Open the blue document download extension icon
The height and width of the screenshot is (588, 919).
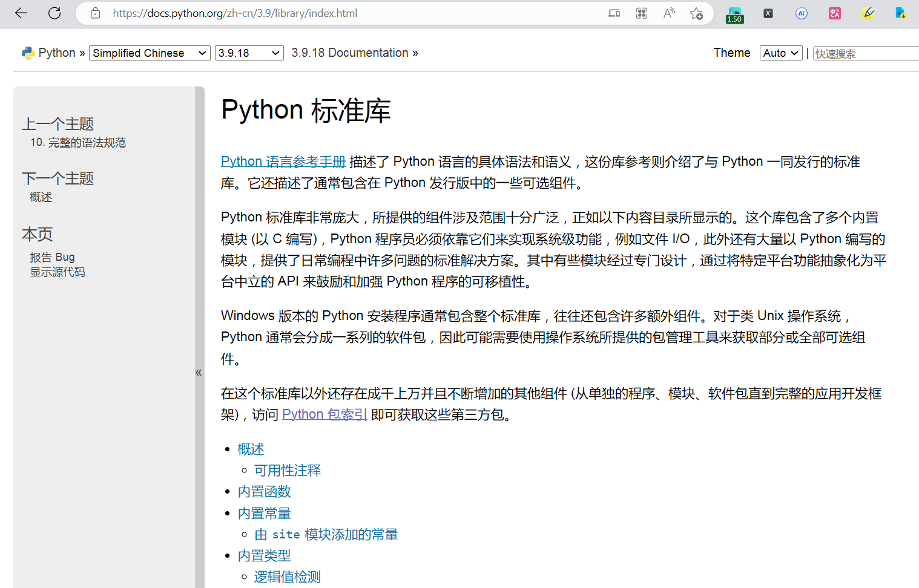click(900, 13)
